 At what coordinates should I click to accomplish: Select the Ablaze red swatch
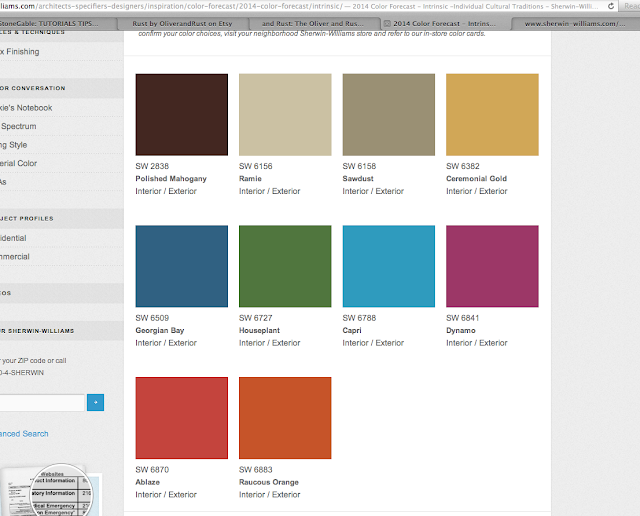click(182, 418)
